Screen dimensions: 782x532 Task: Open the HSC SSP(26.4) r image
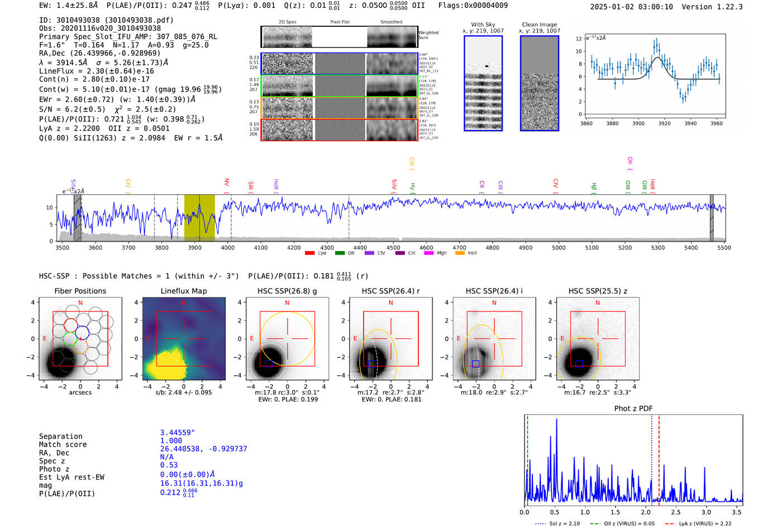point(391,339)
